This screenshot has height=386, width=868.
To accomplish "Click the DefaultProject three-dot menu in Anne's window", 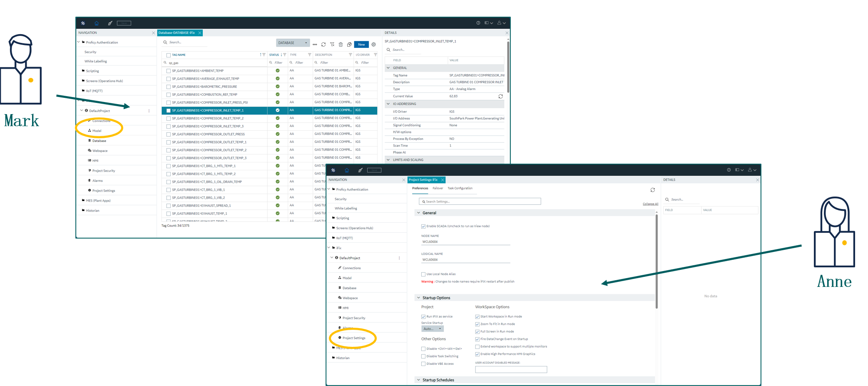I will coord(399,258).
